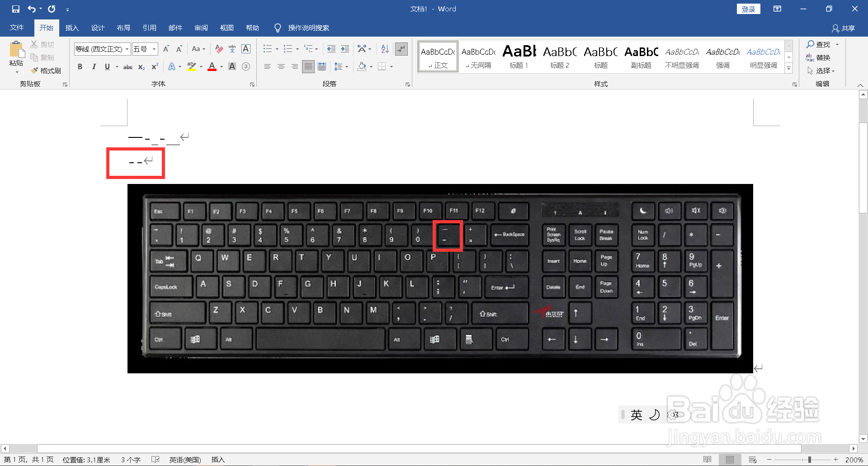Toggle bold formatting
Screen dimensions: 868x466
coord(80,67)
